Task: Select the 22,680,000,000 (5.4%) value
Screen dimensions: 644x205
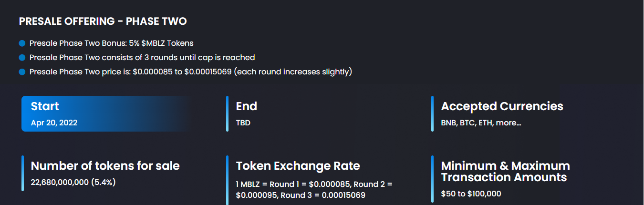Action: pyautogui.click(x=73, y=182)
